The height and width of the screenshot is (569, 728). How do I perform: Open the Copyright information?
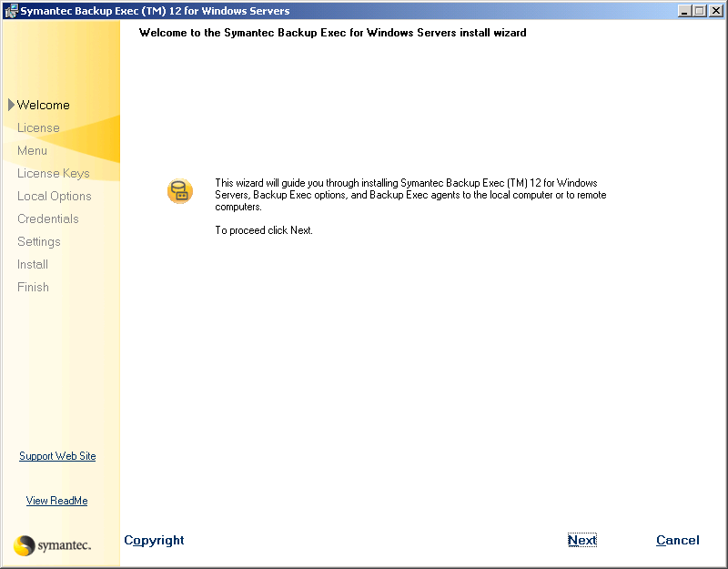(x=154, y=540)
